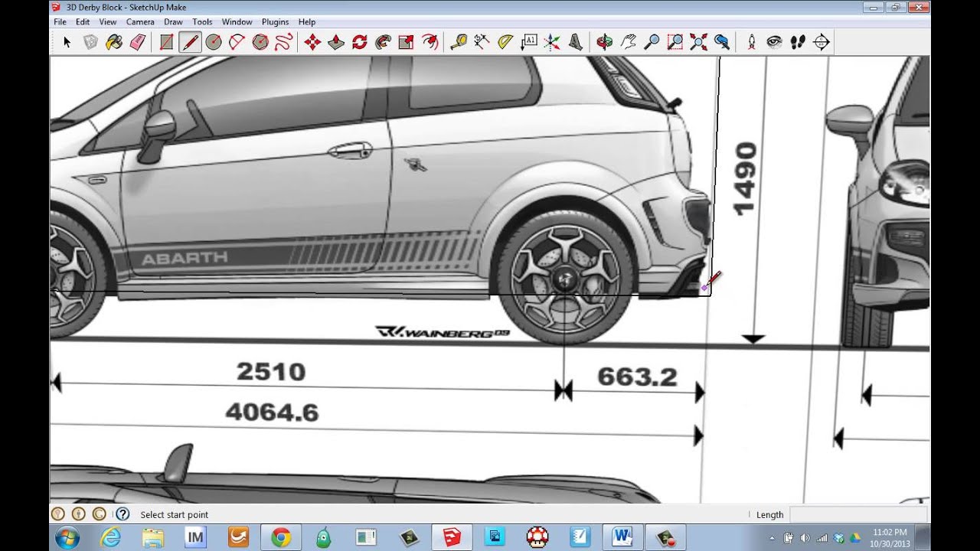Select the Push/Pull tool
Viewport: 980px width, 551px height.
pyautogui.click(x=335, y=42)
